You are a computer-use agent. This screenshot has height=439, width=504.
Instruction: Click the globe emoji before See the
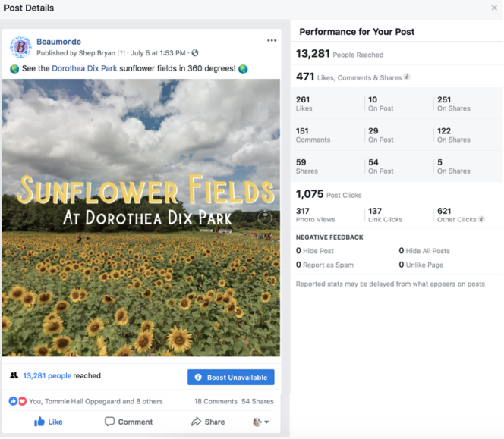(14, 69)
